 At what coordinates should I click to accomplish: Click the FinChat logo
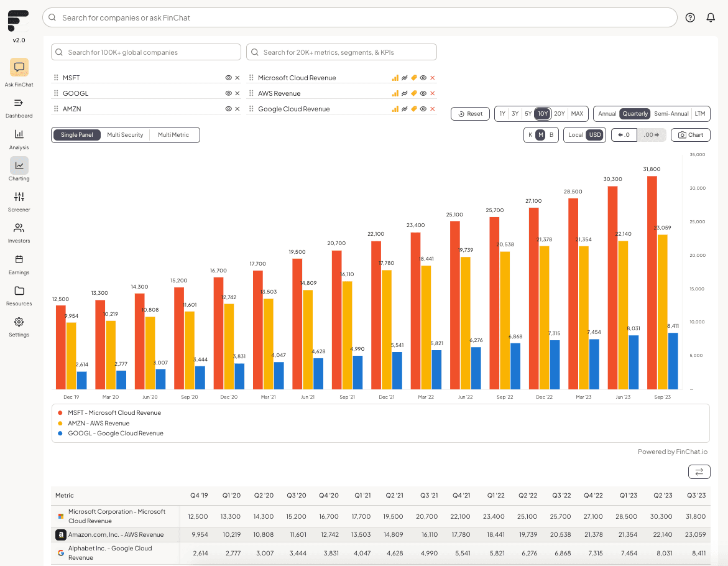(19, 21)
